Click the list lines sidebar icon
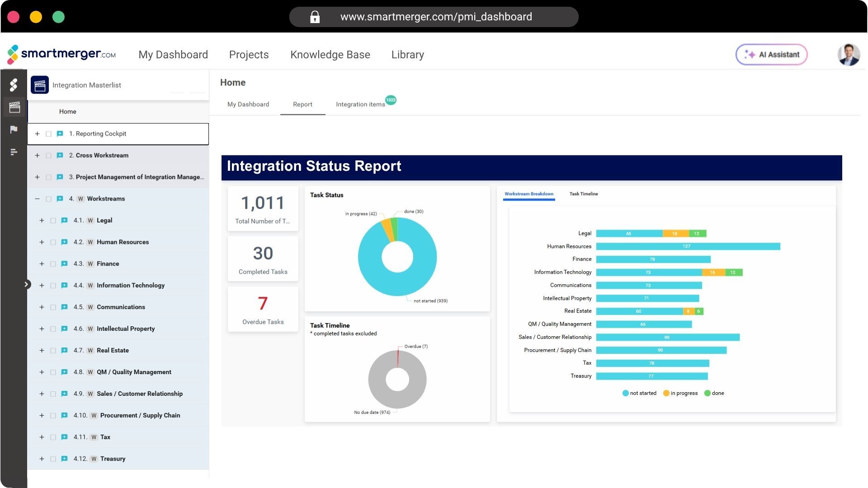Image resolution: width=868 pixels, height=488 pixels. tap(14, 152)
